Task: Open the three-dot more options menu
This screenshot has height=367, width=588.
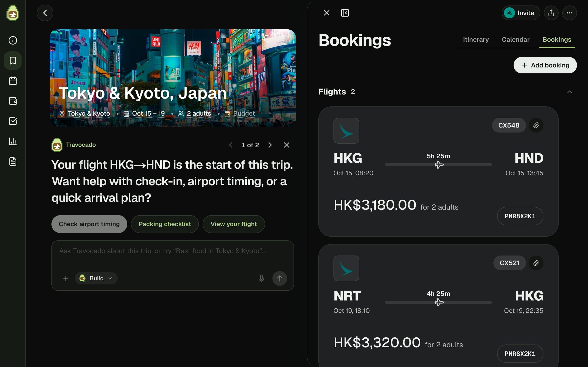Action: point(570,13)
